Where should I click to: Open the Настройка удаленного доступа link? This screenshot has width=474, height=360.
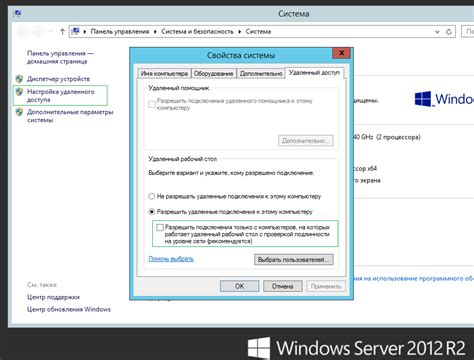(61, 96)
